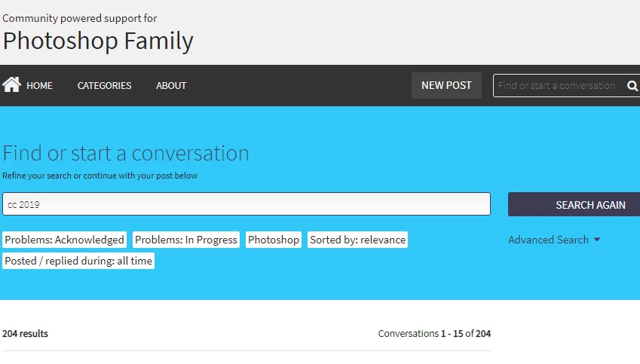The width and height of the screenshot is (640, 364).
Task: Click the SEARCH AGAIN button
Action: point(574,204)
